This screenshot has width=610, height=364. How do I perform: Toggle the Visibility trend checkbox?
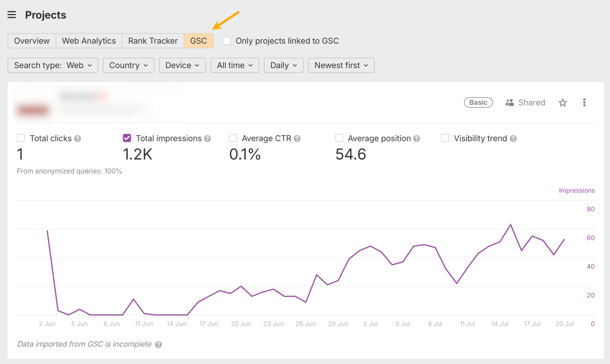[445, 138]
